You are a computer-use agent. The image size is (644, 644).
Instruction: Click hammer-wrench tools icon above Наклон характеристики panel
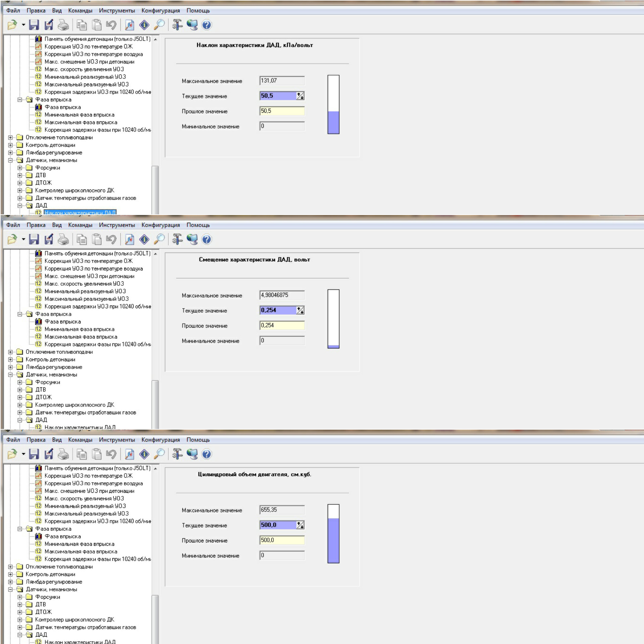pyautogui.click(x=177, y=25)
